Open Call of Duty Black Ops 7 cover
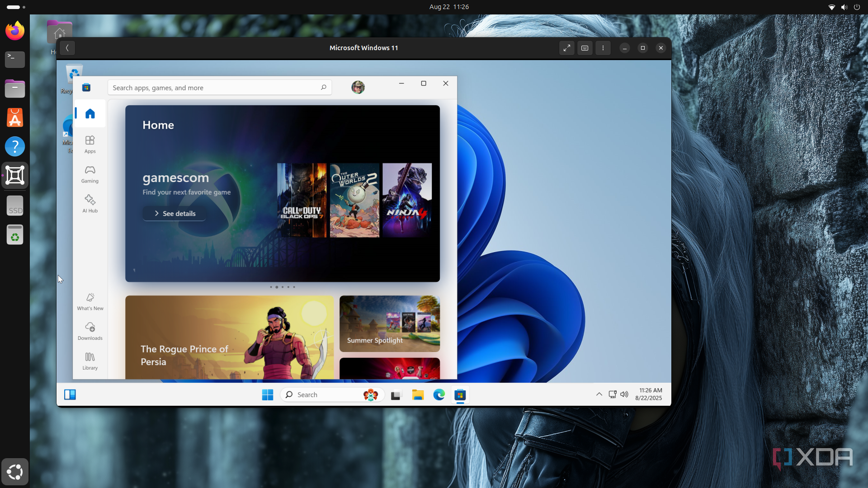The image size is (868, 488). (x=302, y=200)
